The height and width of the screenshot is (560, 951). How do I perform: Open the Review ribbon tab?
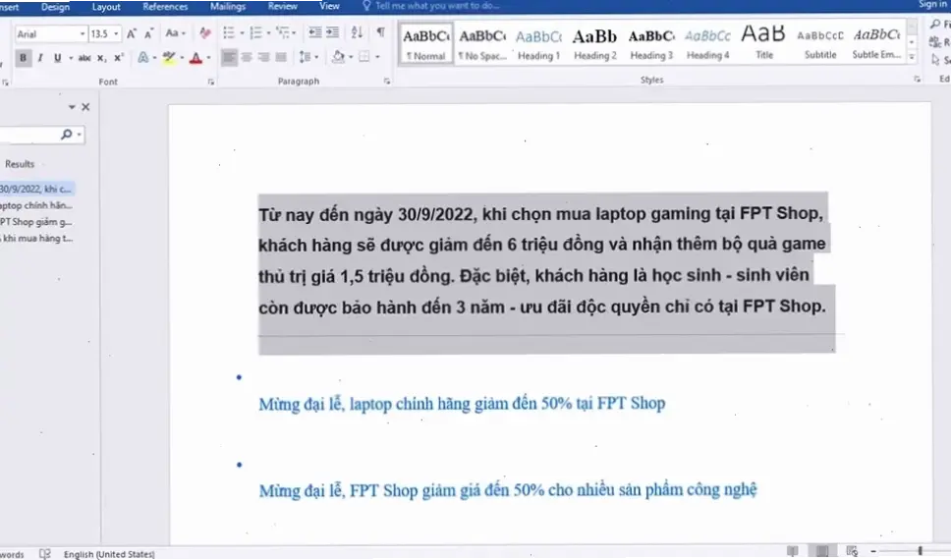click(x=283, y=7)
